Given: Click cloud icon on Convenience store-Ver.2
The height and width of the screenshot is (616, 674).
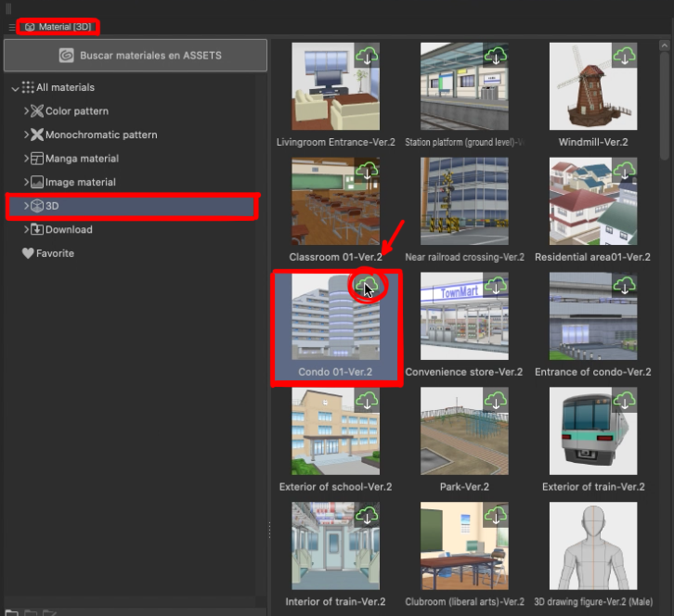Looking at the screenshot, I should [x=497, y=286].
